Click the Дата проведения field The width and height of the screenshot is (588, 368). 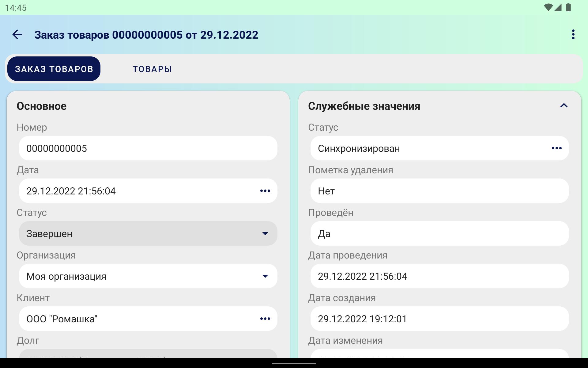pos(439,276)
